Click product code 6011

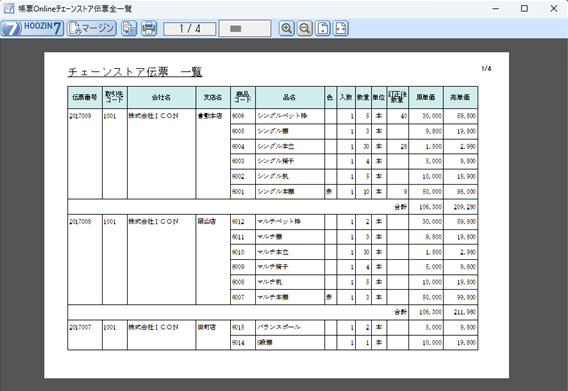(x=238, y=237)
